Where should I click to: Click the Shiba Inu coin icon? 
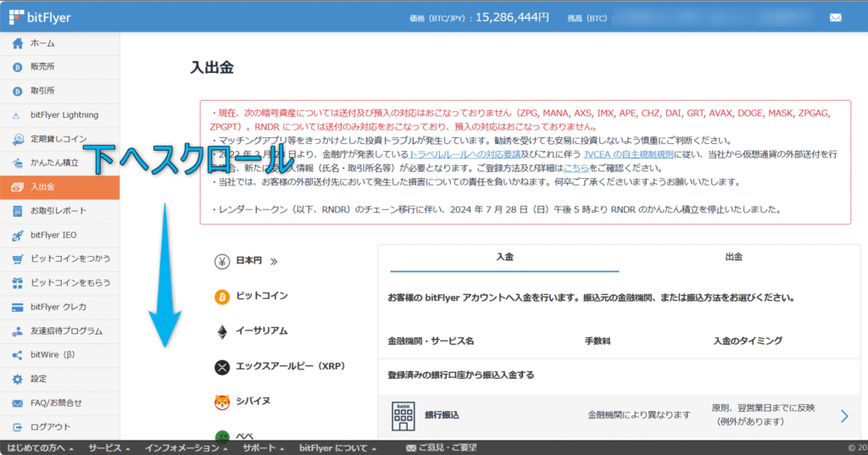point(222,402)
